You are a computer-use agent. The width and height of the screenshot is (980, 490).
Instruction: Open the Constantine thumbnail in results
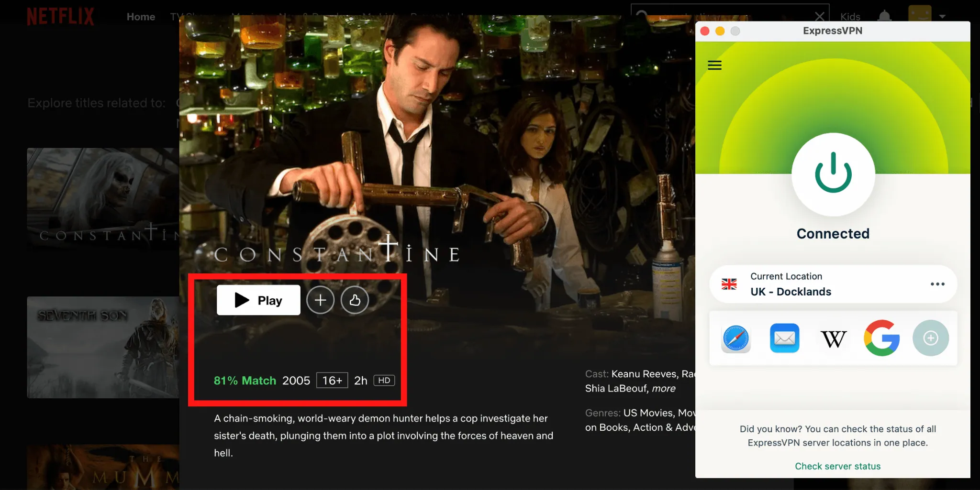click(x=103, y=198)
